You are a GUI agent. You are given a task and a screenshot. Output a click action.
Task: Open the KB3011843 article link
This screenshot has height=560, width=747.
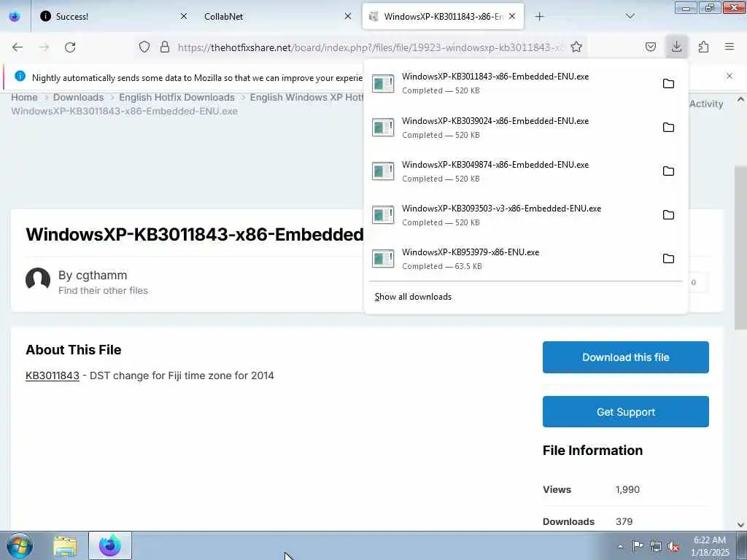point(53,376)
